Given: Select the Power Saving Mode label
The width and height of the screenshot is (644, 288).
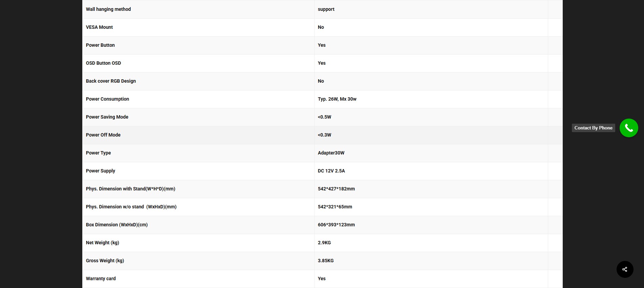Looking at the screenshot, I should [x=107, y=117].
